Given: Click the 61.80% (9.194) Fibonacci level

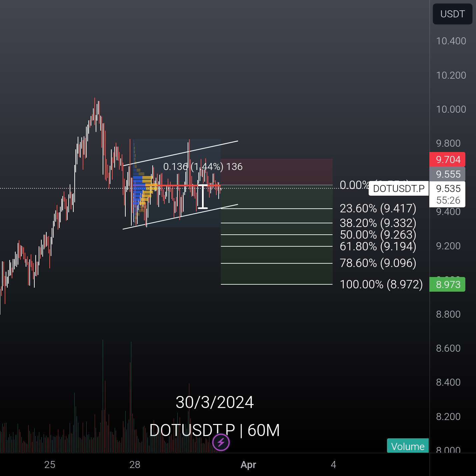Looking at the screenshot, I should [x=378, y=246].
